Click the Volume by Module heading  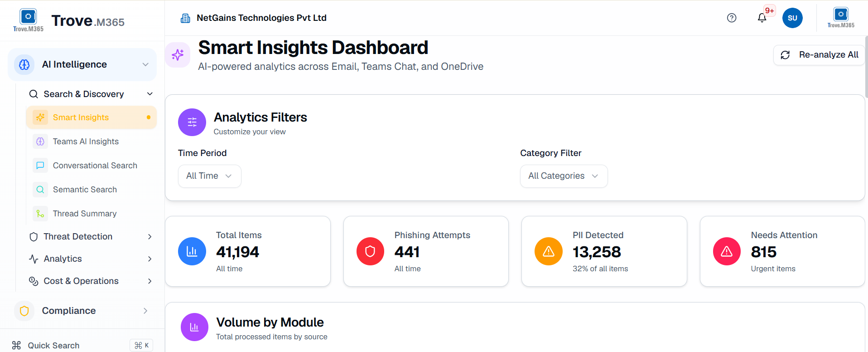(270, 322)
